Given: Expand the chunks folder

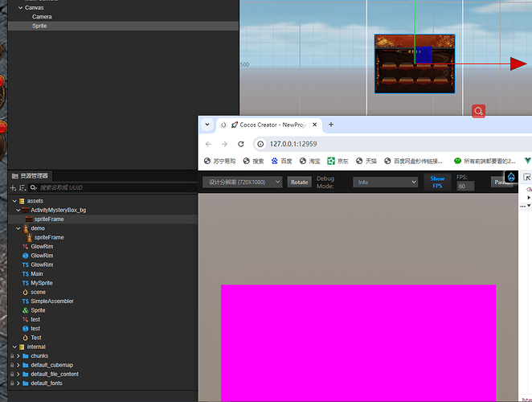Looking at the screenshot, I should click(x=18, y=356).
